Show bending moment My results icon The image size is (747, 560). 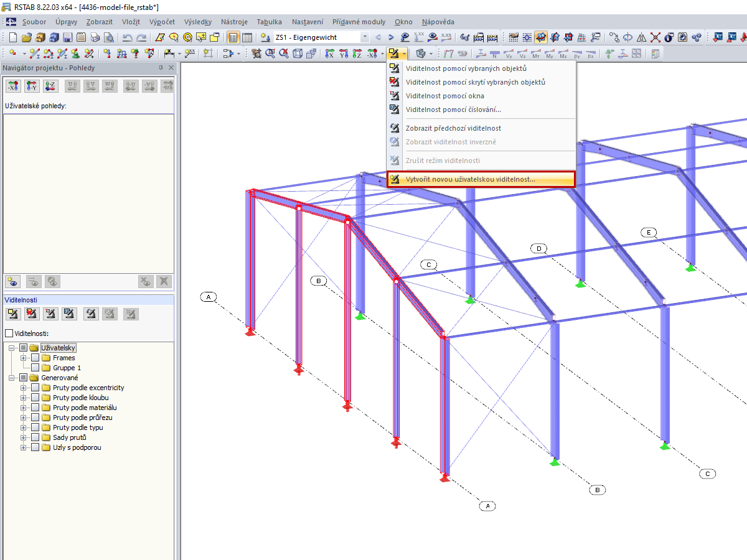coord(550,54)
